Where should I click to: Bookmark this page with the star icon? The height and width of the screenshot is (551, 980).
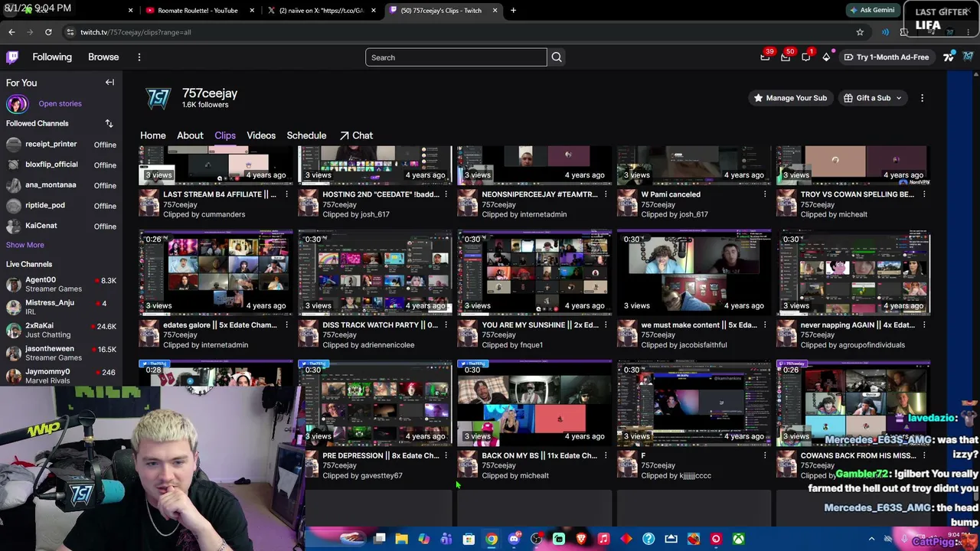click(x=860, y=32)
